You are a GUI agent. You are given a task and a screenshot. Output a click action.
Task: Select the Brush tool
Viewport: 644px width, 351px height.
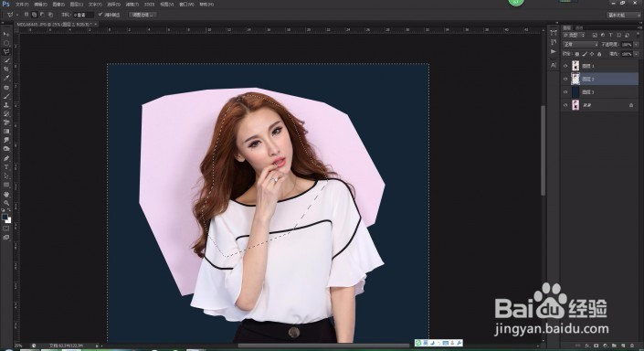(6, 96)
